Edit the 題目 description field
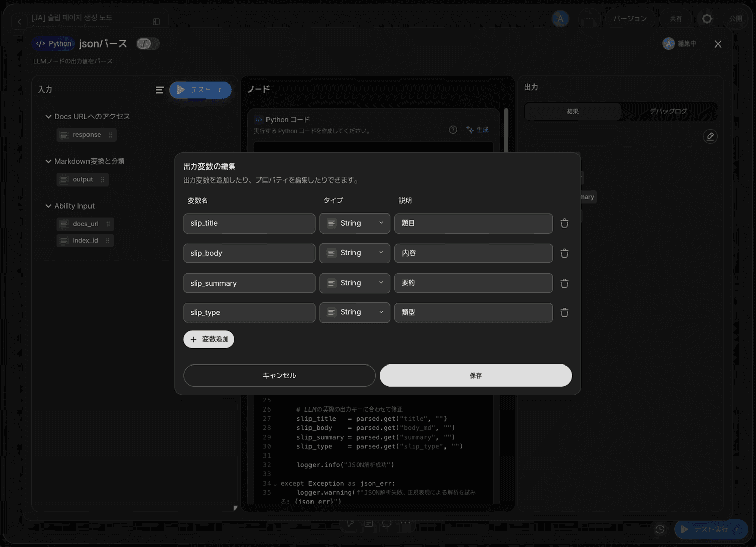Viewport: 756px width, 547px height. [473, 223]
